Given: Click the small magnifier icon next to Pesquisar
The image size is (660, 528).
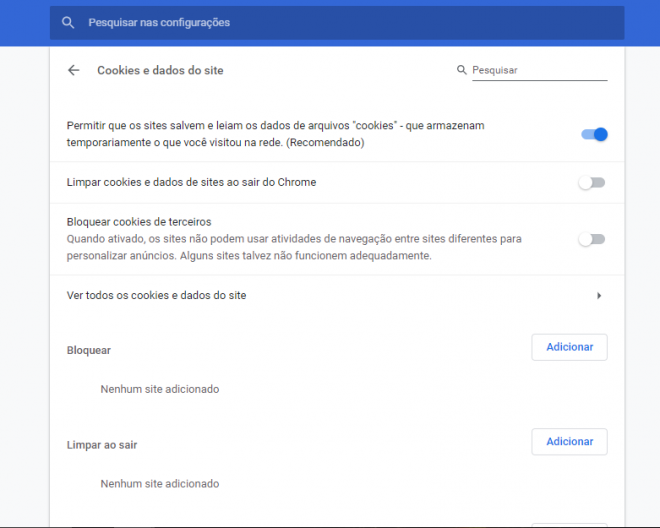Looking at the screenshot, I should click(461, 70).
